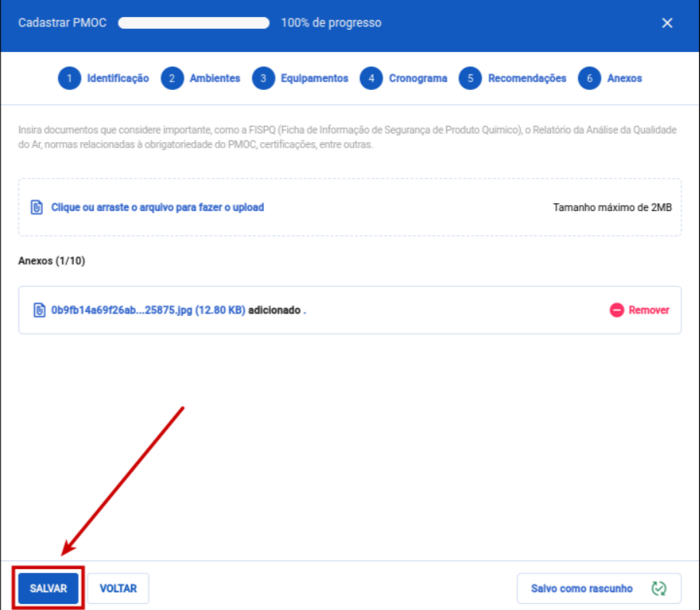Go to step 1 Identificação

coord(103,78)
